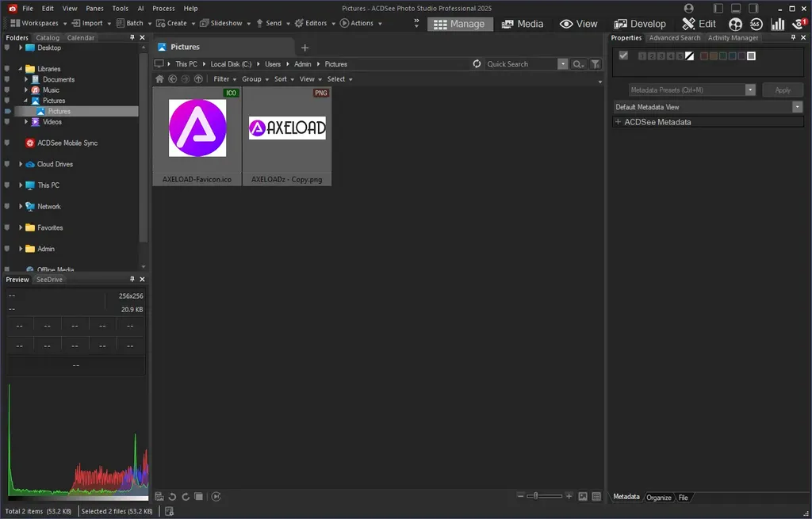Clear rating with the slash box

(x=689, y=56)
